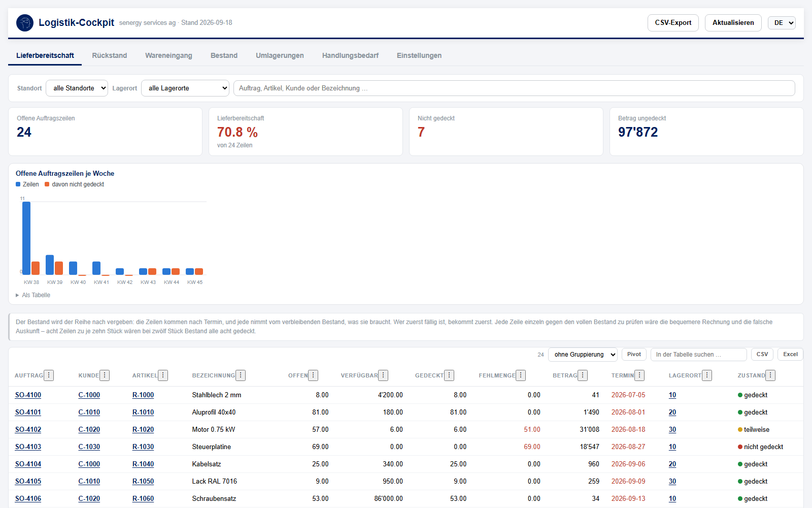Viewport: 812px width, 508px height.
Task: Click the 'Zeilen' blue legend swatch
Action: [x=18, y=184]
